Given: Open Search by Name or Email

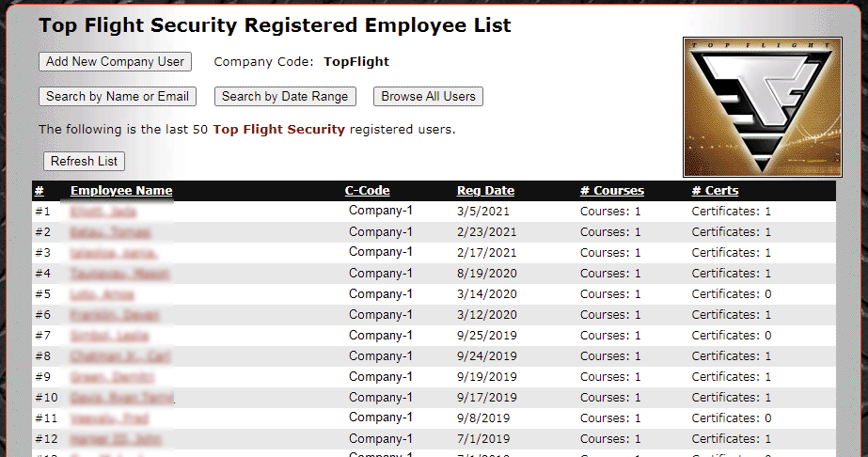Looking at the screenshot, I should [118, 96].
